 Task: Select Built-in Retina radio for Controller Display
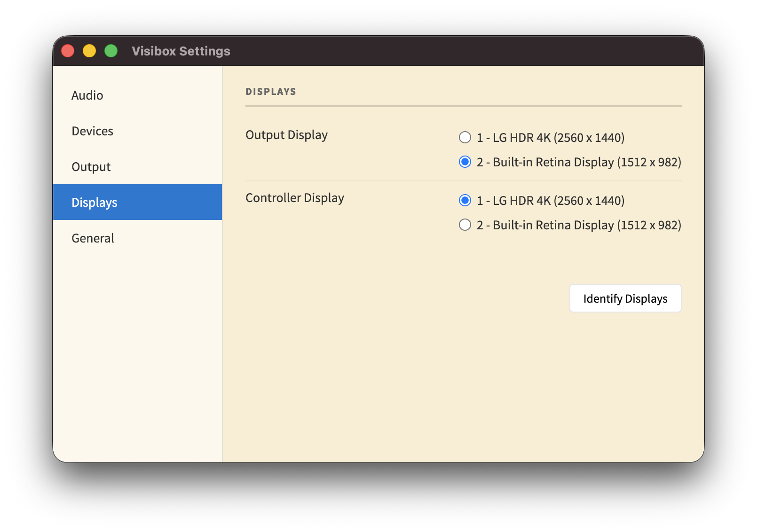pos(465,225)
